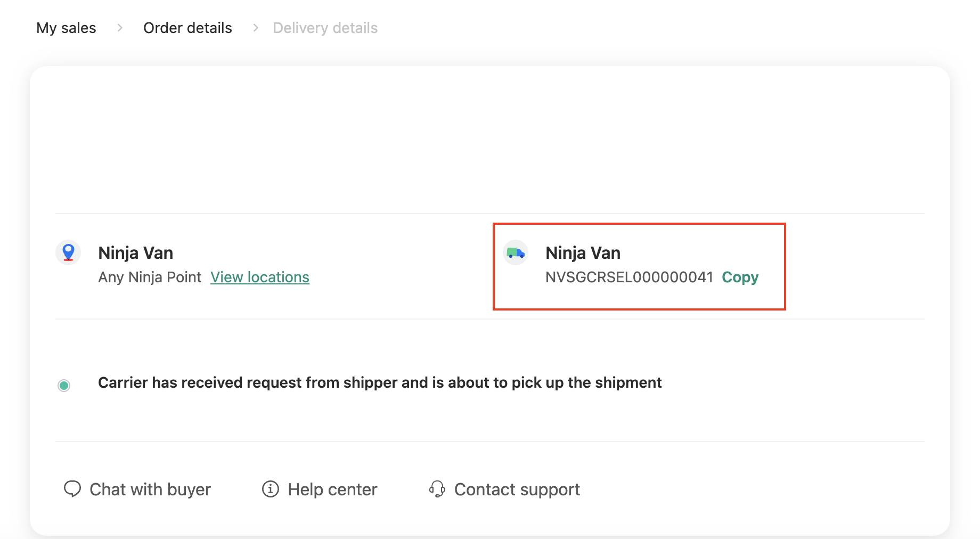Click chevron after My sales breadcrumb
The height and width of the screenshot is (539, 980).
[x=120, y=28]
